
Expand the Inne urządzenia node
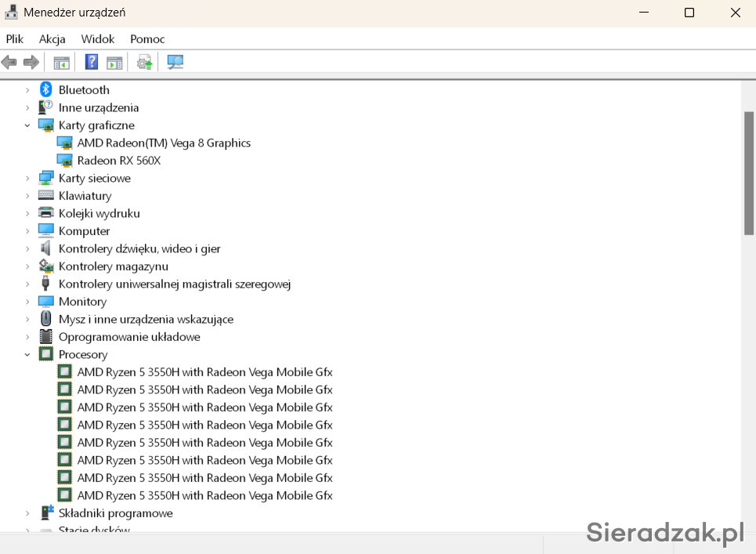coord(27,108)
